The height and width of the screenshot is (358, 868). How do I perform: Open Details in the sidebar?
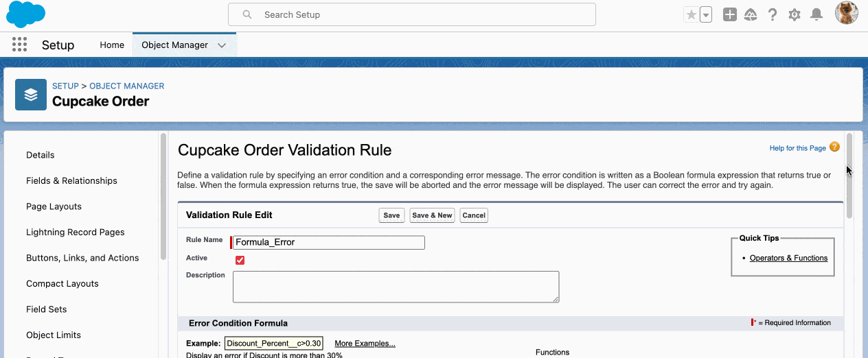pos(41,155)
